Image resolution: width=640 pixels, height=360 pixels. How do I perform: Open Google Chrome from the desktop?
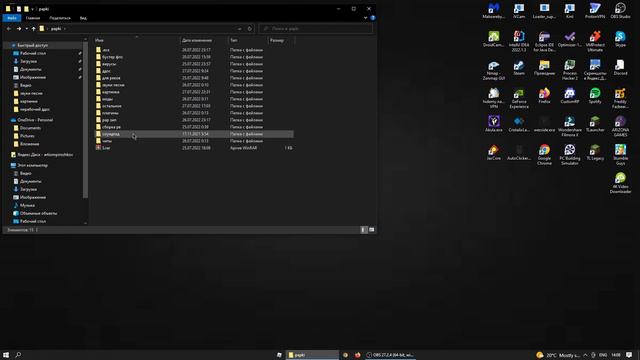[x=544, y=155]
